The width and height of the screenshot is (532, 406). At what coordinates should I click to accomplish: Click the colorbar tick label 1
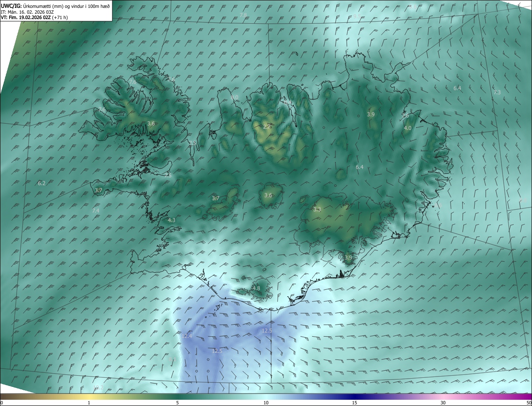click(89, 403)
